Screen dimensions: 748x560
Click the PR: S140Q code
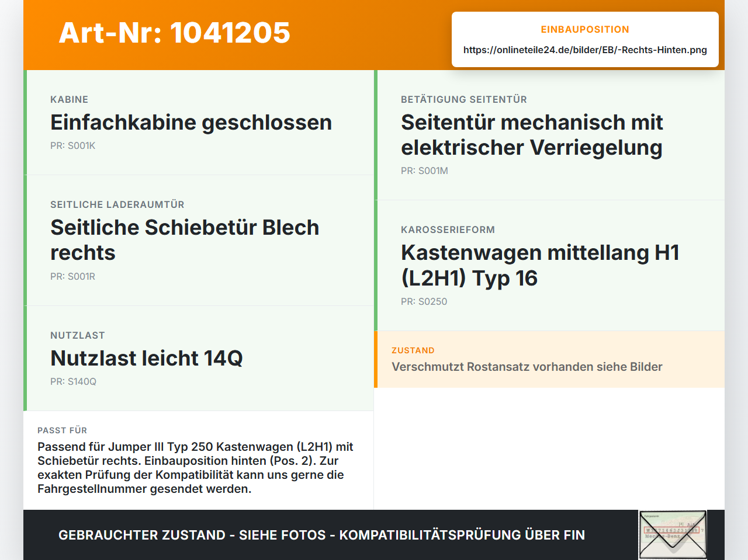(x=73, y=382)
